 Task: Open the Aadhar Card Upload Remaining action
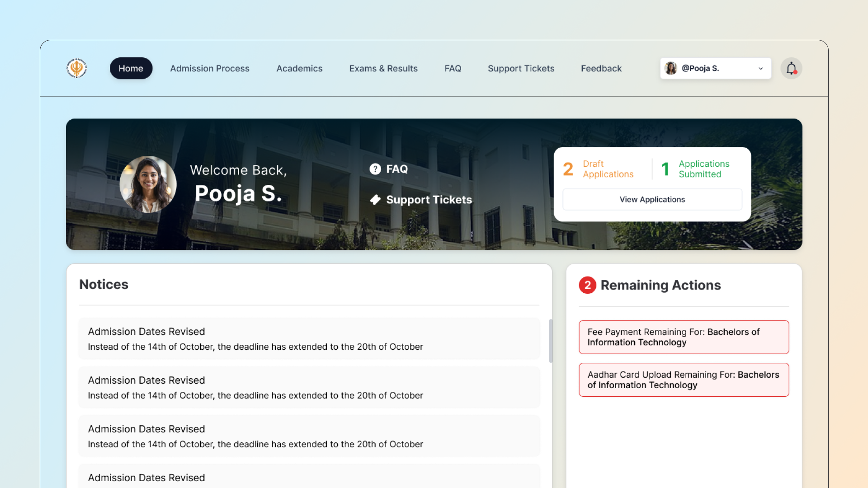tap(684, 380)
